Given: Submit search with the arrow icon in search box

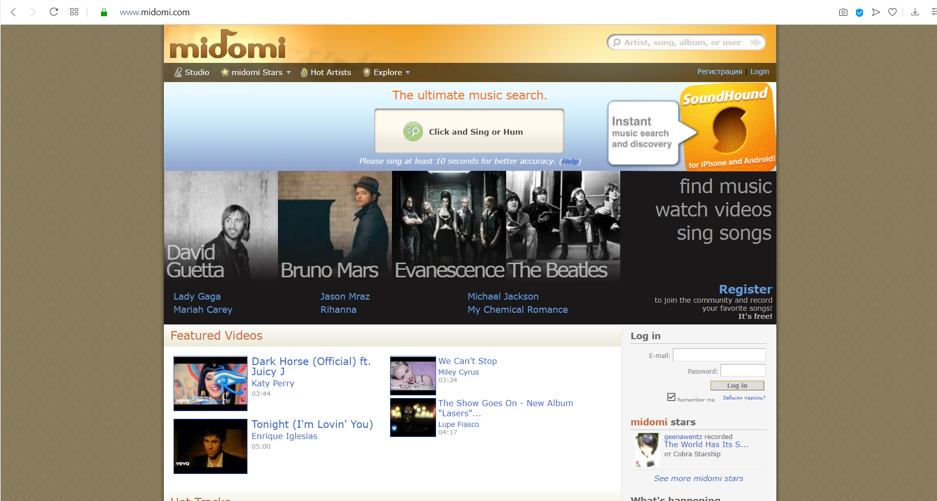Looking at the screenshot, I should pos(756,42).
